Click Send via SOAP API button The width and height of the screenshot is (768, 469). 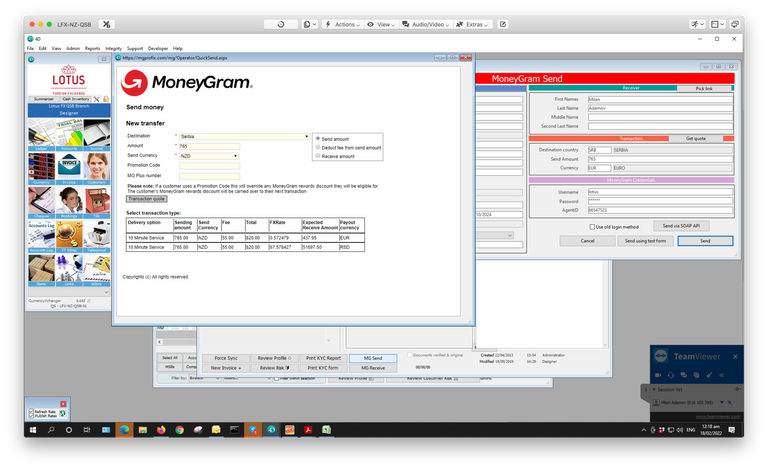681,226
